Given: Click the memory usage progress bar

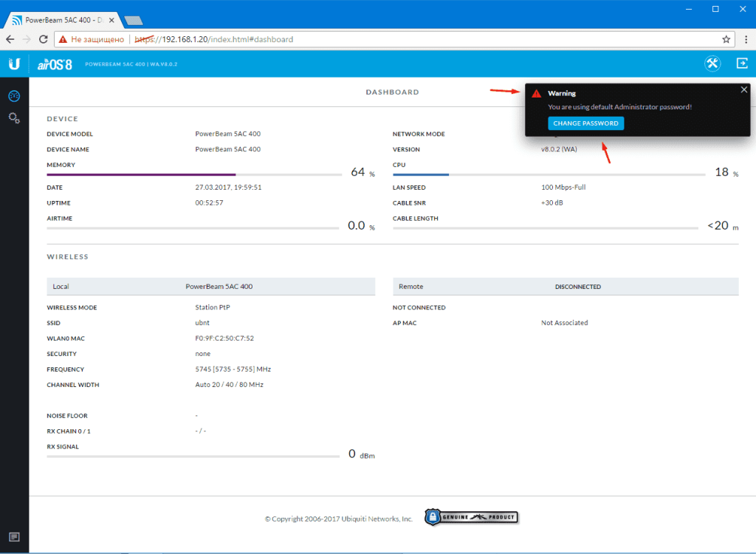Looking at the screenshot, I should 194,174.
